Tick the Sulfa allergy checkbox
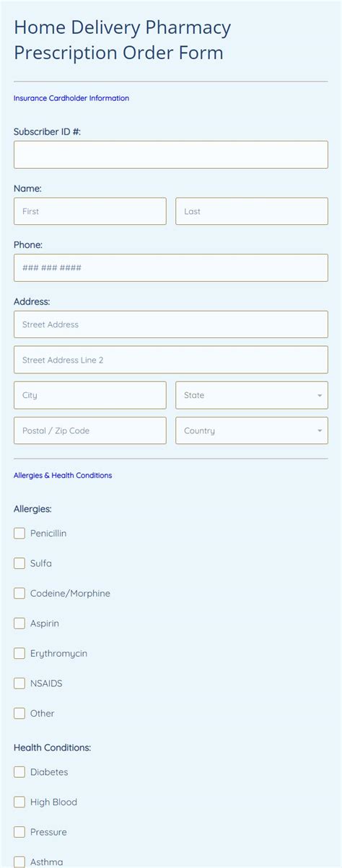This screenshot has height=868, width=342. [x=19, y=563]
